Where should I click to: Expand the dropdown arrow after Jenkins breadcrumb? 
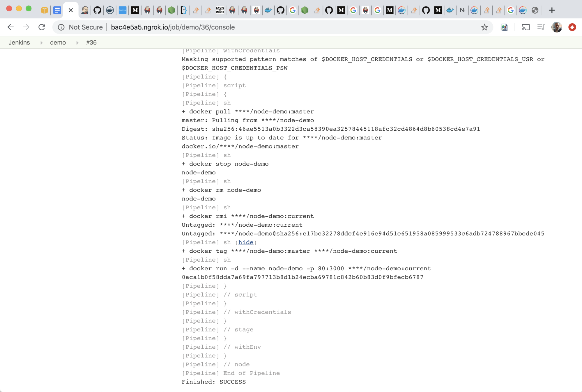tap(41, 43)
